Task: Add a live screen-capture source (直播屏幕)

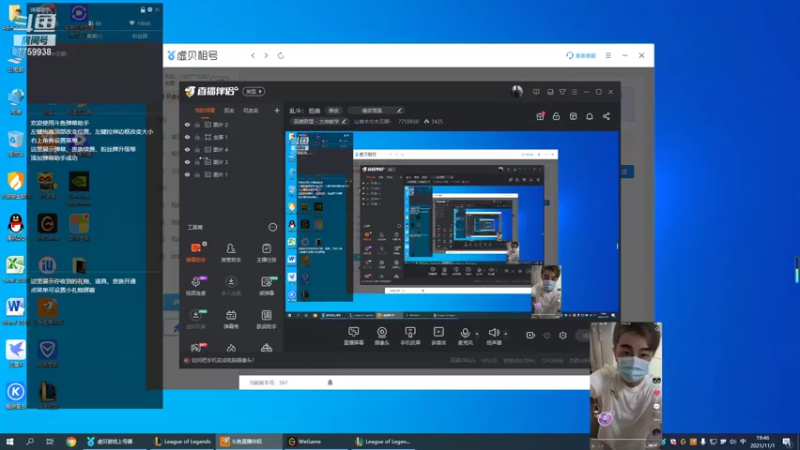Action: pyautogui.click(x=354, y=336)
